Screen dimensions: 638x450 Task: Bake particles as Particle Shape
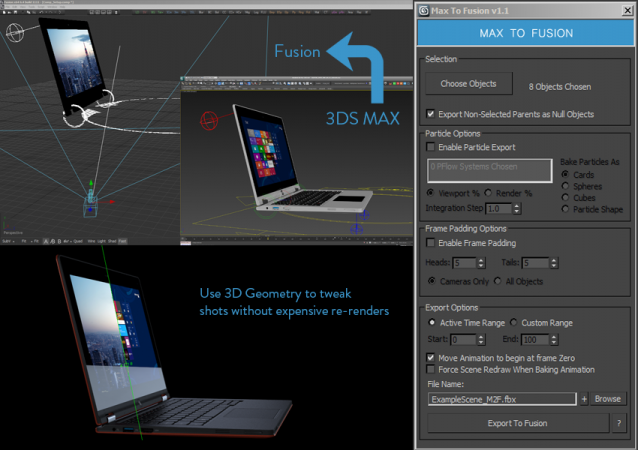tap(565, 209)
